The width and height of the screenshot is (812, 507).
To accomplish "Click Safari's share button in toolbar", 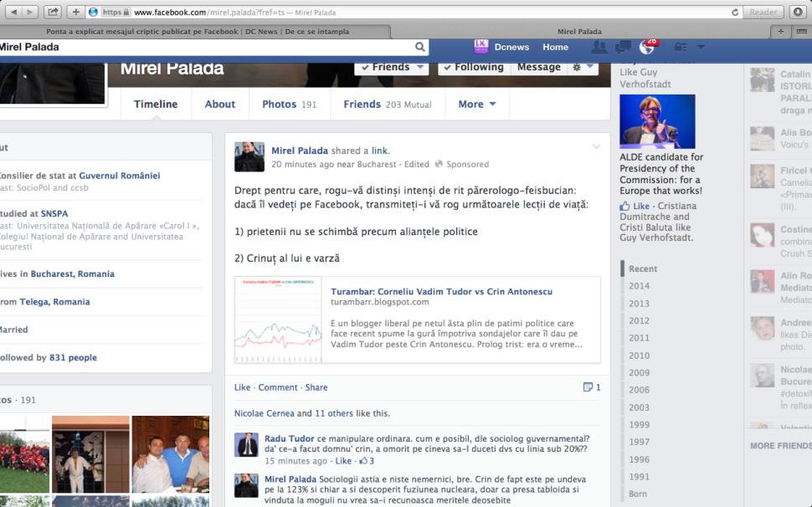I will pos(52,12).
